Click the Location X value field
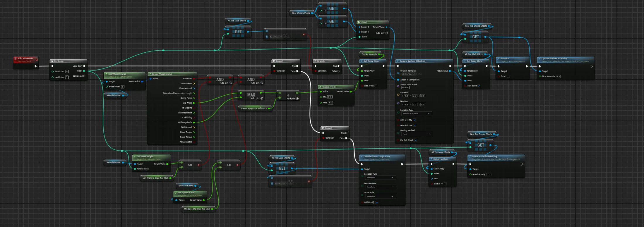 406,96
